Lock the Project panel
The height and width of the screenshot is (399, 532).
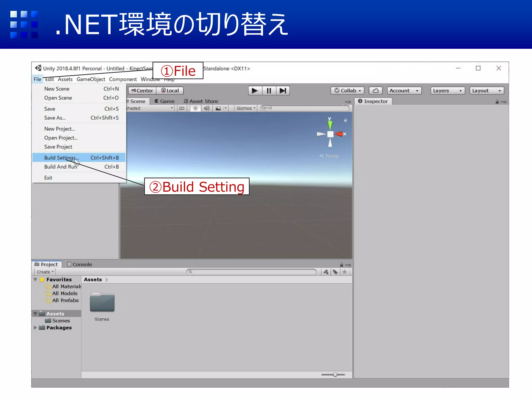click(x=341, y=265)
